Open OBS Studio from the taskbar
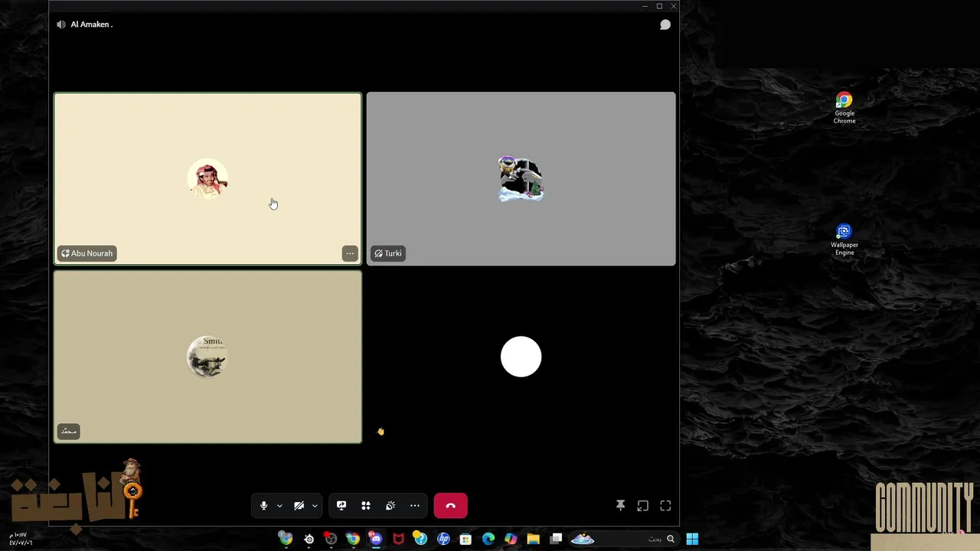 coord(331,539)
